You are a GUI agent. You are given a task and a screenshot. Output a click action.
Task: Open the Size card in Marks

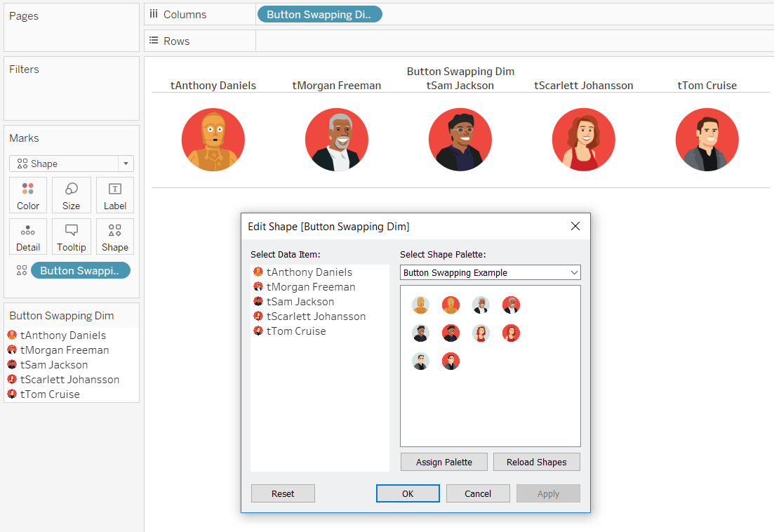[71, 195]
